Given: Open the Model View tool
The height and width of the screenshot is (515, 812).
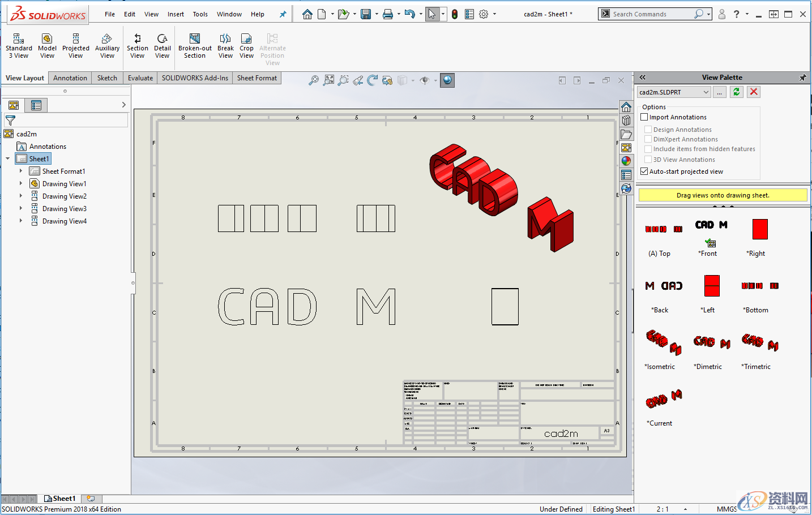Looking at the screenshot, I should [x=47, y=45].
